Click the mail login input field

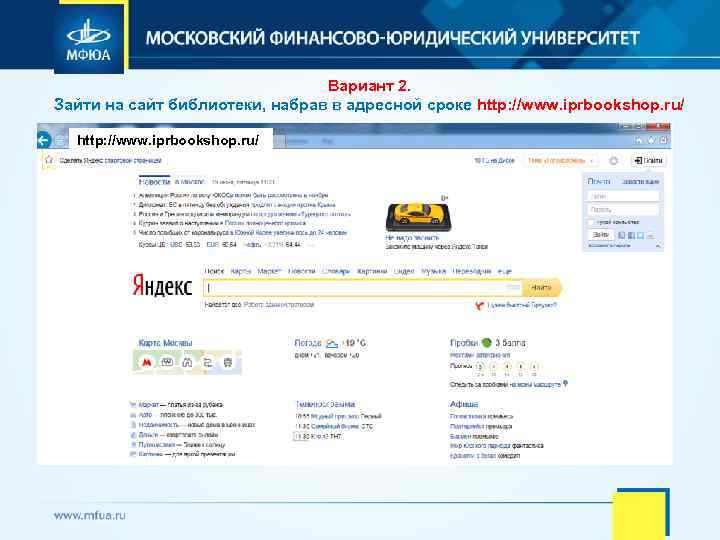(623, 196)
